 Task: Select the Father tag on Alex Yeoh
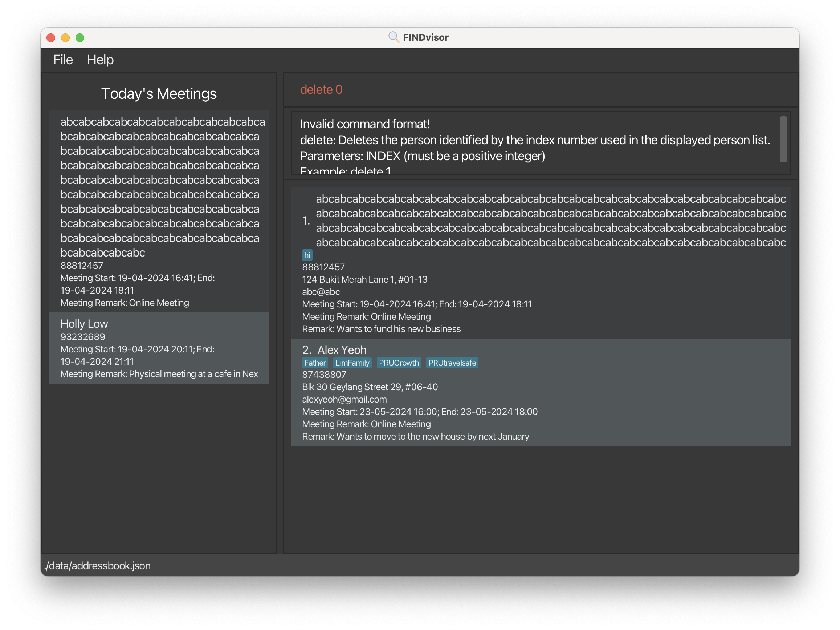point(314,363)
